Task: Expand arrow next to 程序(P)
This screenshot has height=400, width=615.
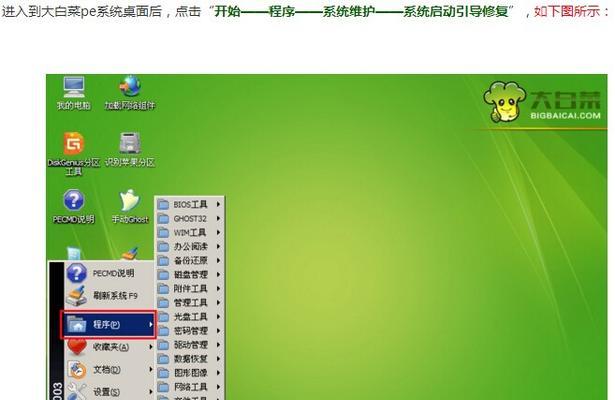Action: pos(150,324)
